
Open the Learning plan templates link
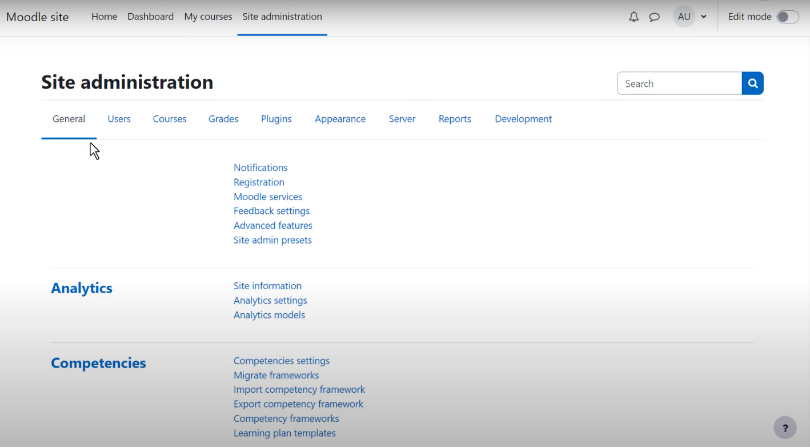(285, 433)
